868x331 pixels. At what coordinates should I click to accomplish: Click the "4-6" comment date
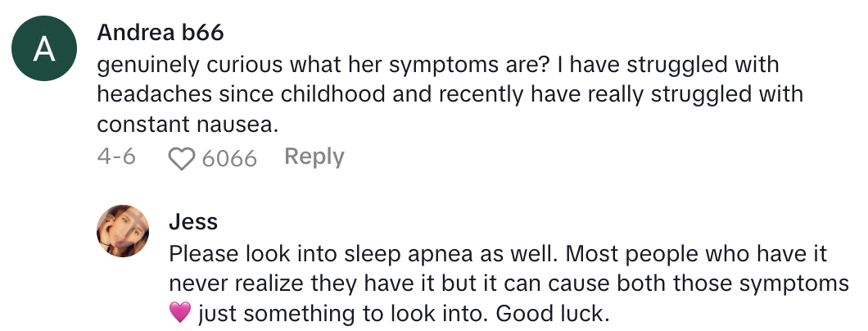coord(116,157)
